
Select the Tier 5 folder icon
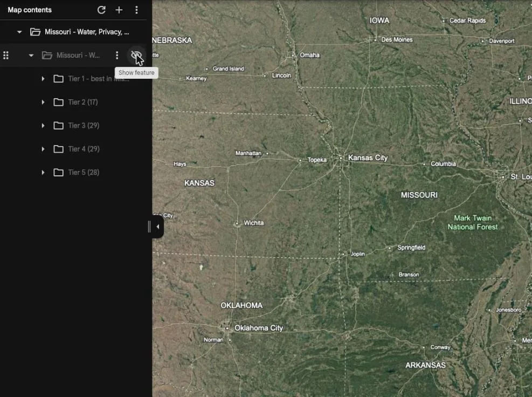(x=58, y=173)
